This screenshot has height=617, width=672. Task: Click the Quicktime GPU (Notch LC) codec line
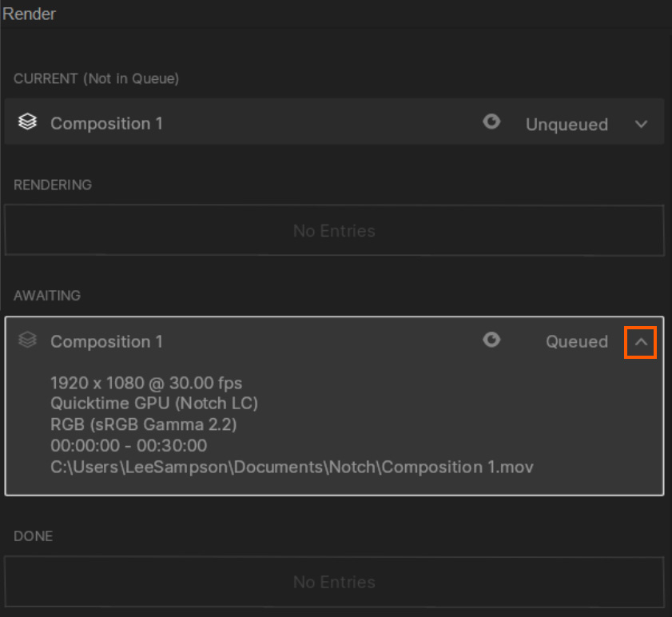(154, 404)
